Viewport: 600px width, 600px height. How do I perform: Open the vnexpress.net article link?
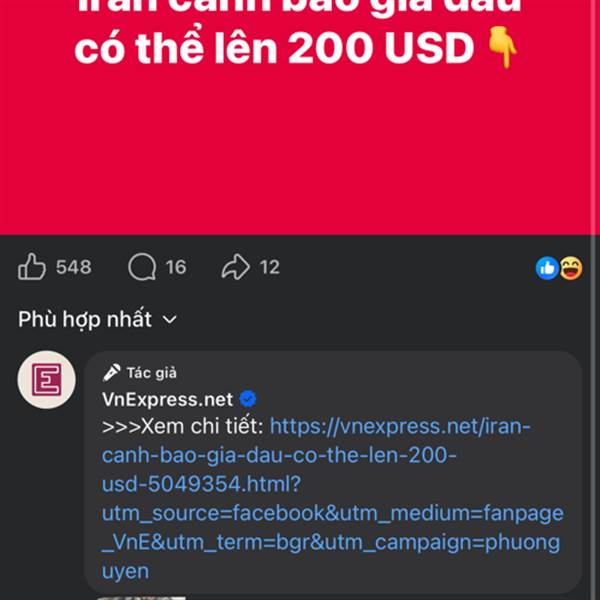point(332,499)
